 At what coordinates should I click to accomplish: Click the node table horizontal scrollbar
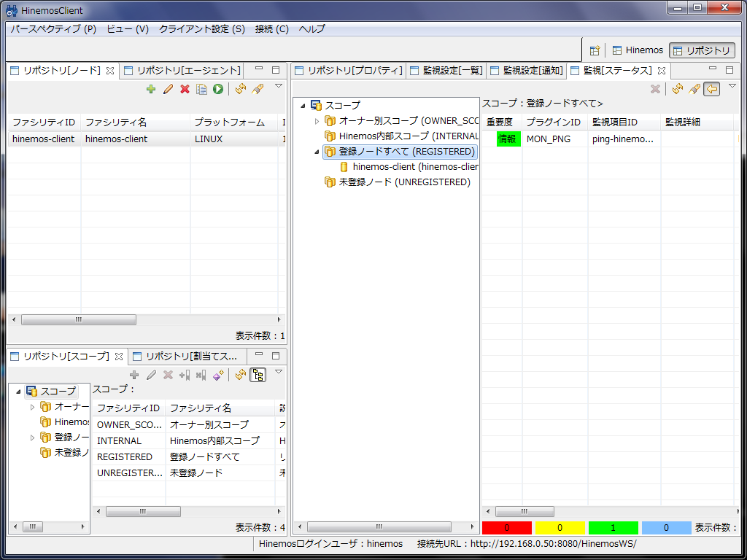click(x=79, y=320)
